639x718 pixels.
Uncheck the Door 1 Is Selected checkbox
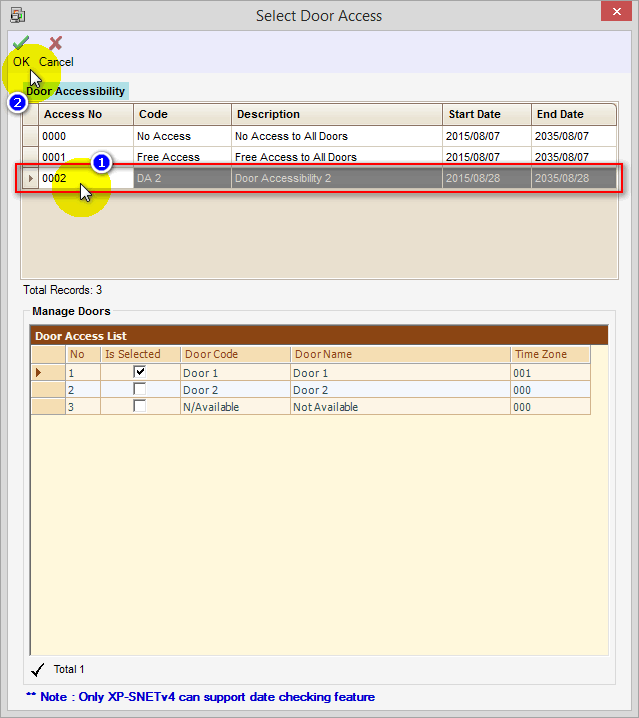(x=140, y=372)
